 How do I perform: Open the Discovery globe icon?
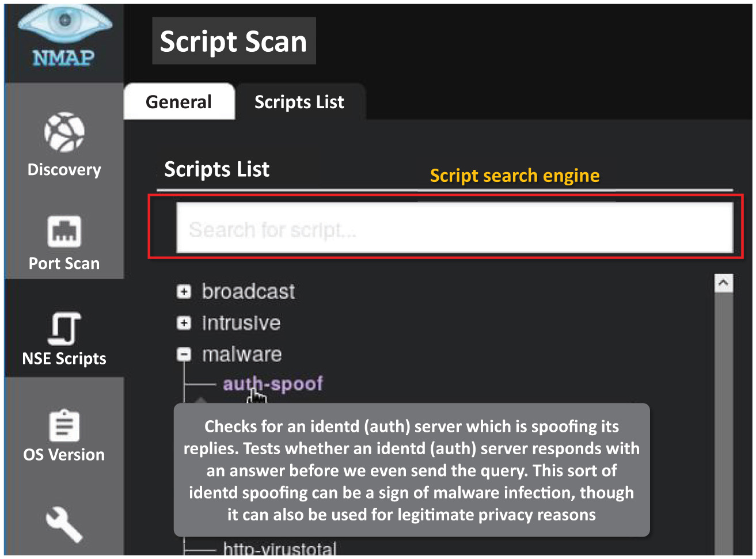[x=64, y=132]
